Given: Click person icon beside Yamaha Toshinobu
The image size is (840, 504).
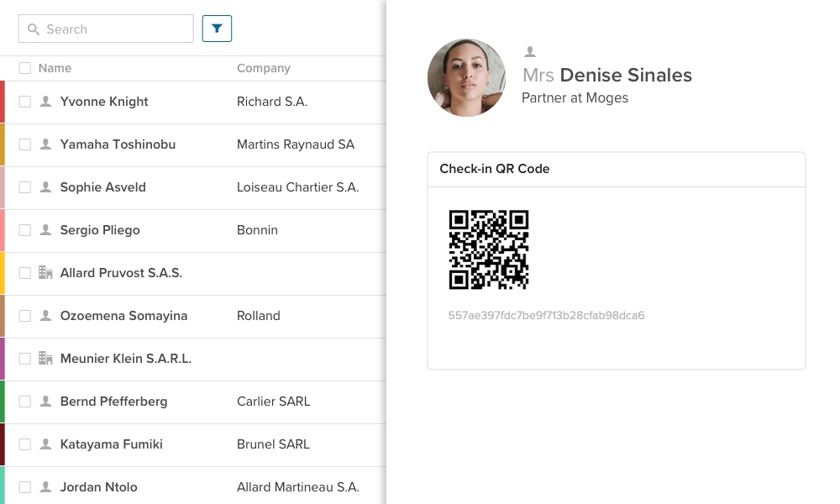Looking at the screenshot, I should pos(46,144).
